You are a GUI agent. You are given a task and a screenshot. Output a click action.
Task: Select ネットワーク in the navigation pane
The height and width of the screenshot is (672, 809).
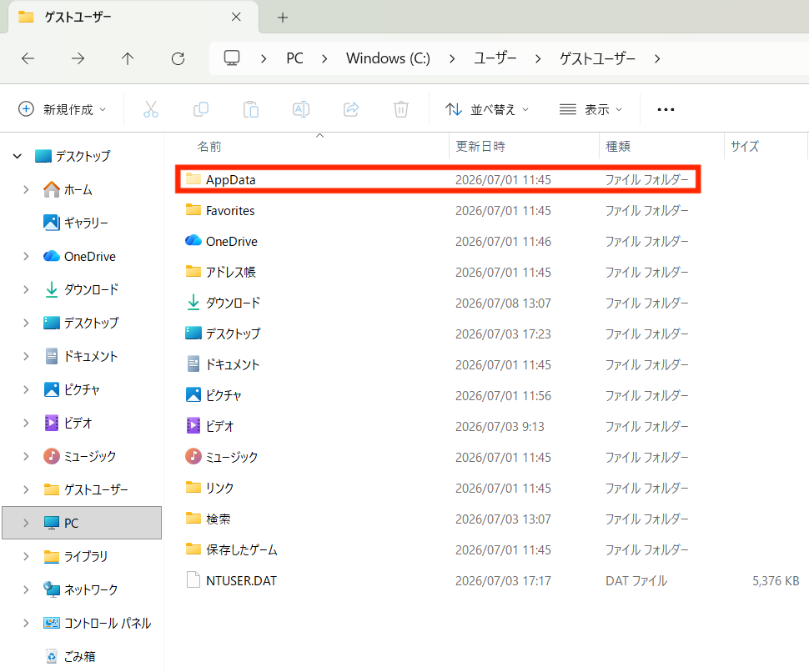coord(91,589)
